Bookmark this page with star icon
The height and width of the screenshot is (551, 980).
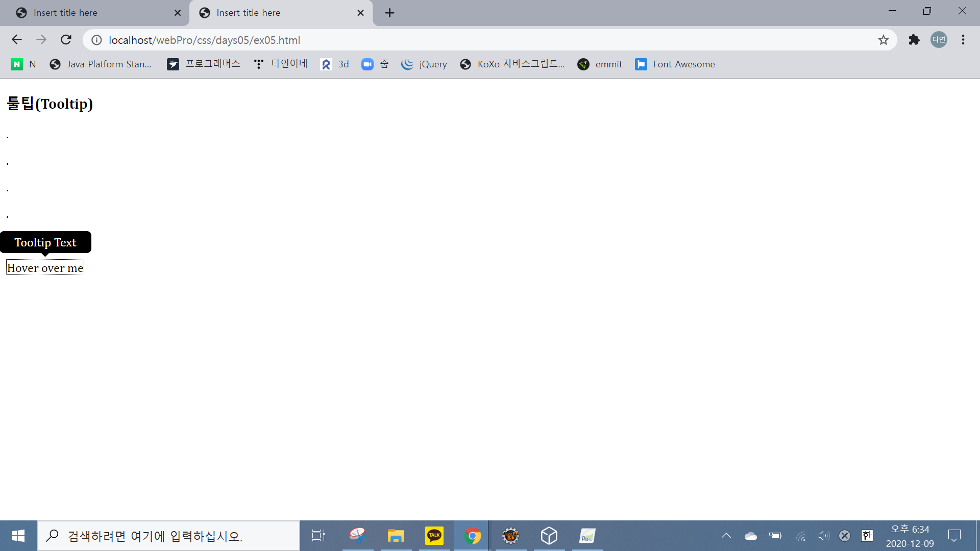[x=883, y=40]
